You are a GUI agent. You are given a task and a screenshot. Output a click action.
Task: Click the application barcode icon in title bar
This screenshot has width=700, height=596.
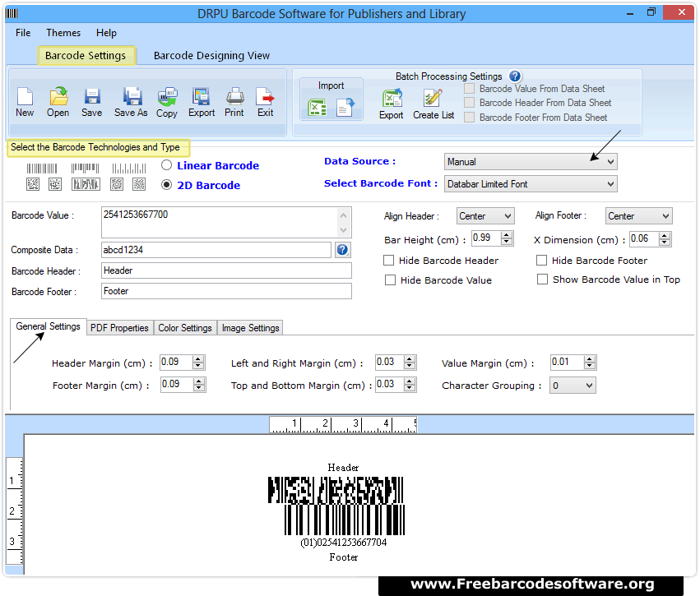12,13
